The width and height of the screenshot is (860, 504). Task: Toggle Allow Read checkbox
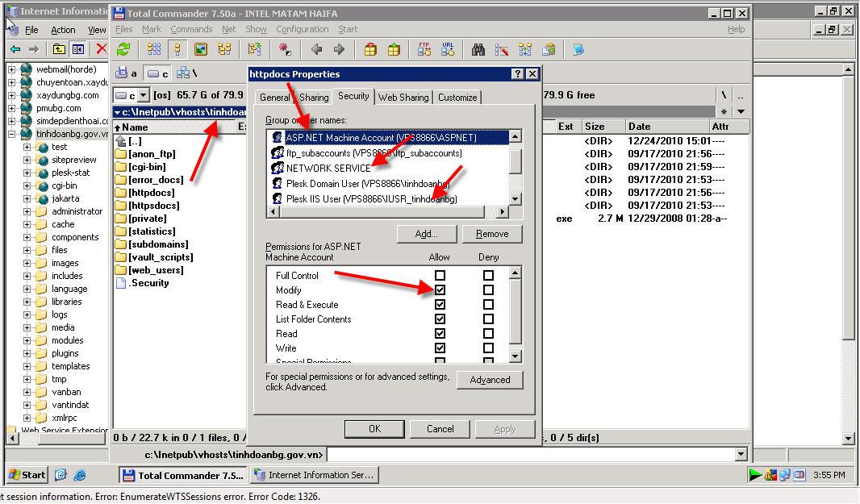pyautogui.click(x=440, y=333)
